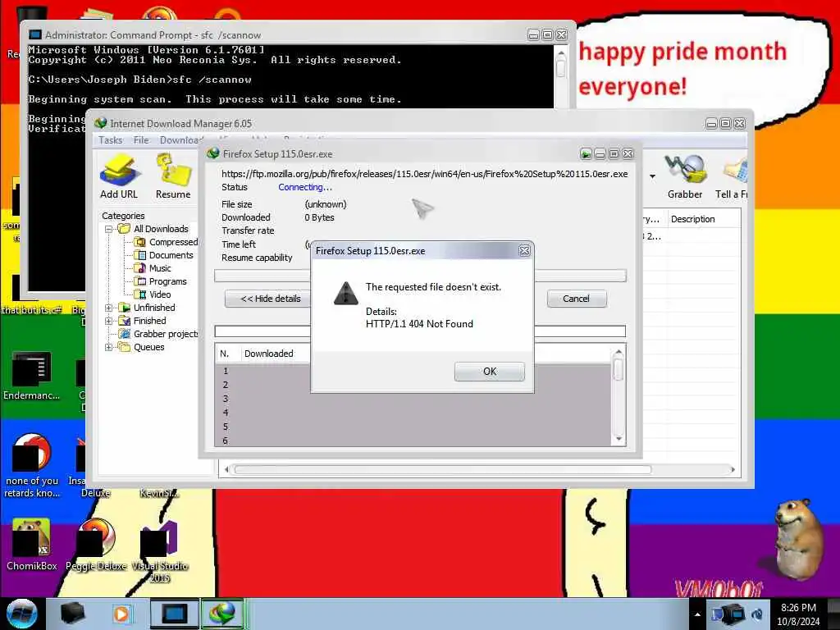
Task: Click the Command Prompt title bar icon
Action: (34, 34)
